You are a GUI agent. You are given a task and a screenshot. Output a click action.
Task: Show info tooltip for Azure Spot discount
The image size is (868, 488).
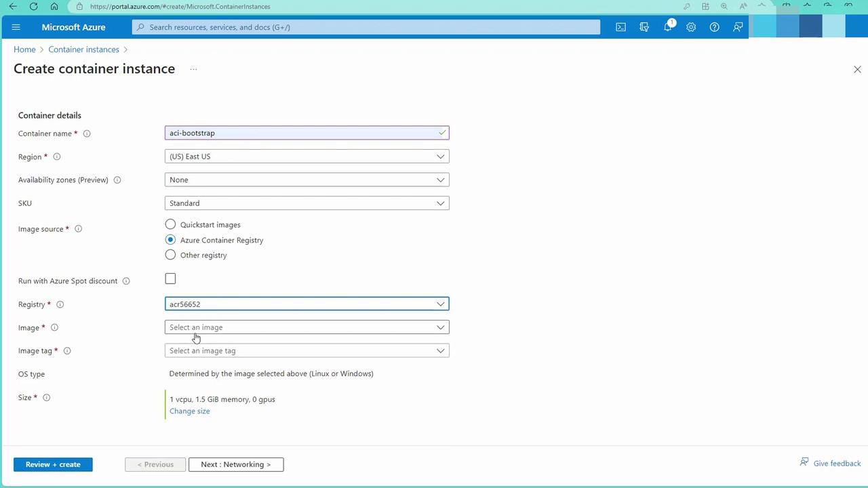click(126, 281)
